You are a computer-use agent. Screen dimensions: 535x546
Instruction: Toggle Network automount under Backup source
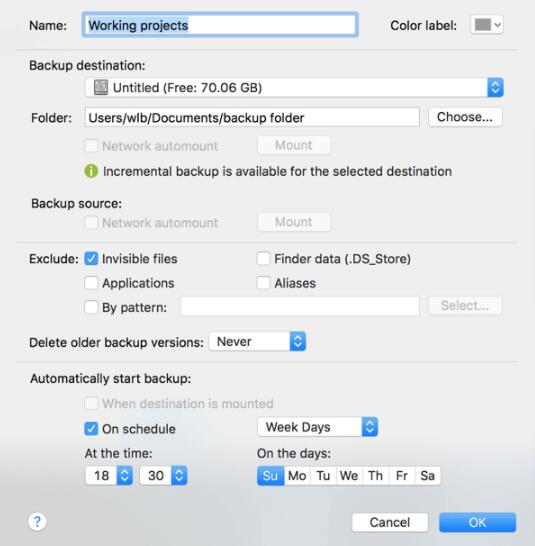pos(91,222)
